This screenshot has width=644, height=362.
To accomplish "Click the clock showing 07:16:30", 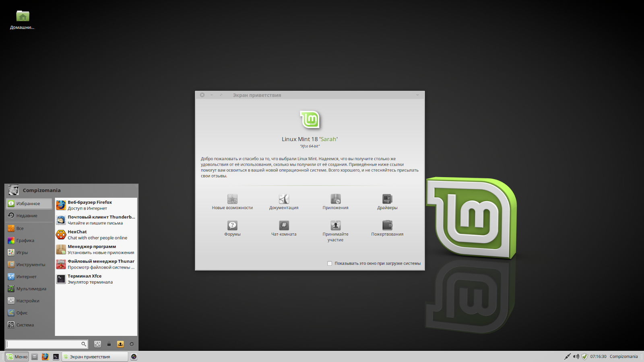I will point(598,357).
